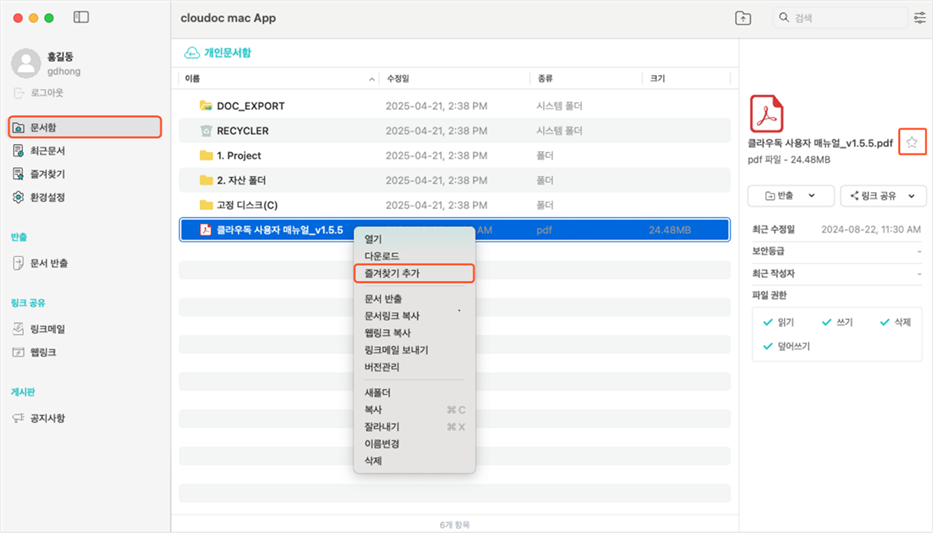Select 웹링크 in the link sharing section

coord(42,352)
